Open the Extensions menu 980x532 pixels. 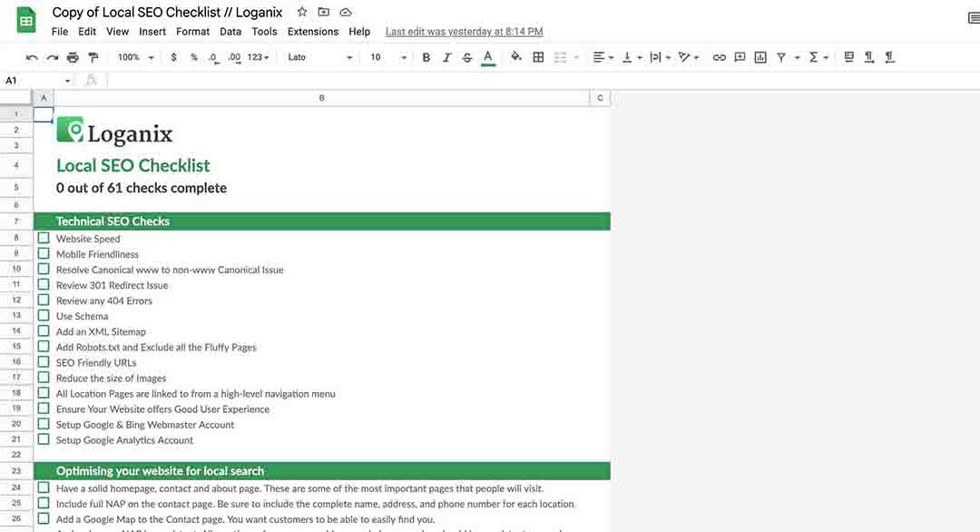(x=312, y=31)
